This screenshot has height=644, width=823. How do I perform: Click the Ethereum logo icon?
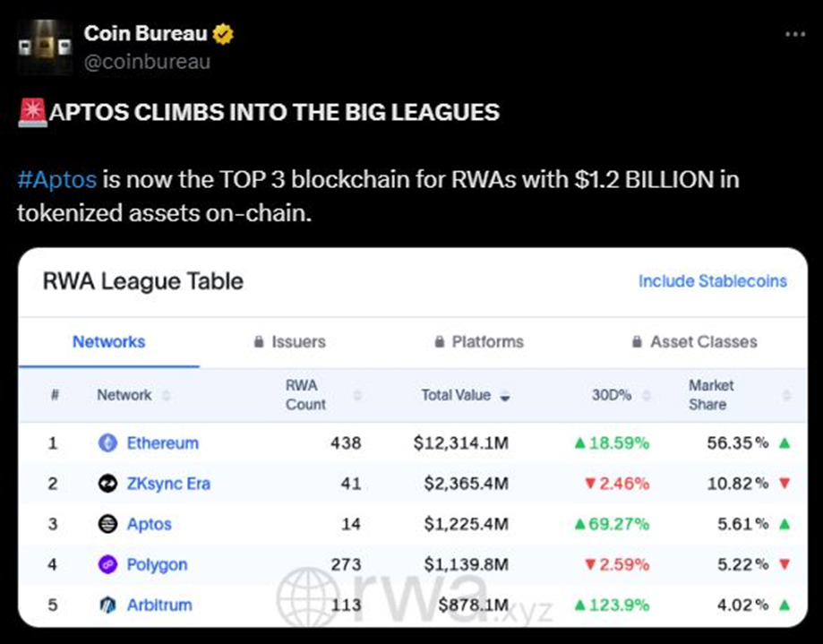point(107,443)
